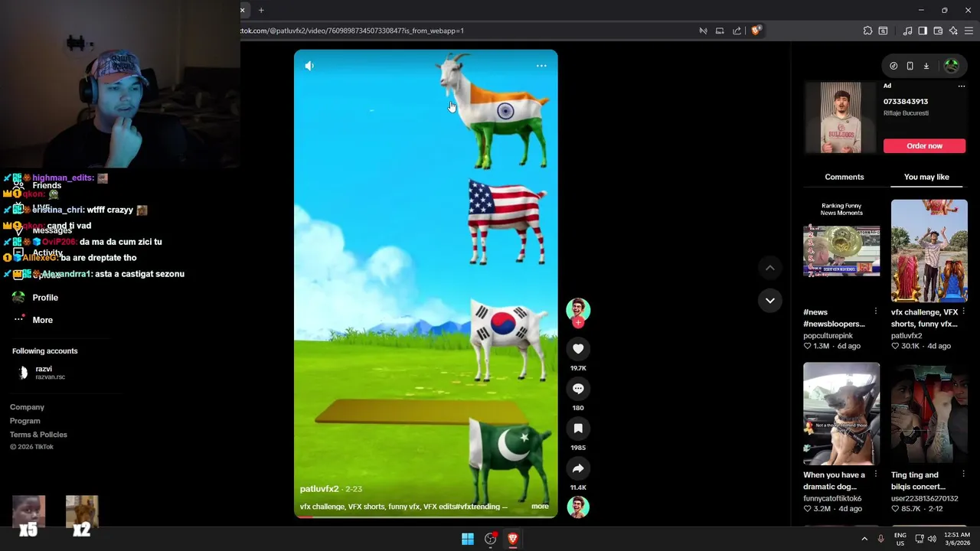The height and width of the screenshot is (551, 980).
Task: Open the Windows Start button
Action: 468,539
